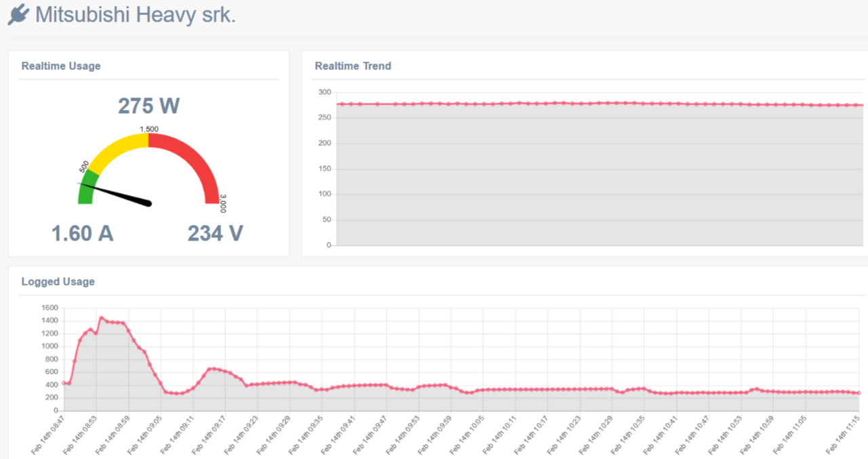This screenshot has height=459, width=868.
Task: Click the Feb 14th 08:59 time label
Action: [x=114, y=434]
